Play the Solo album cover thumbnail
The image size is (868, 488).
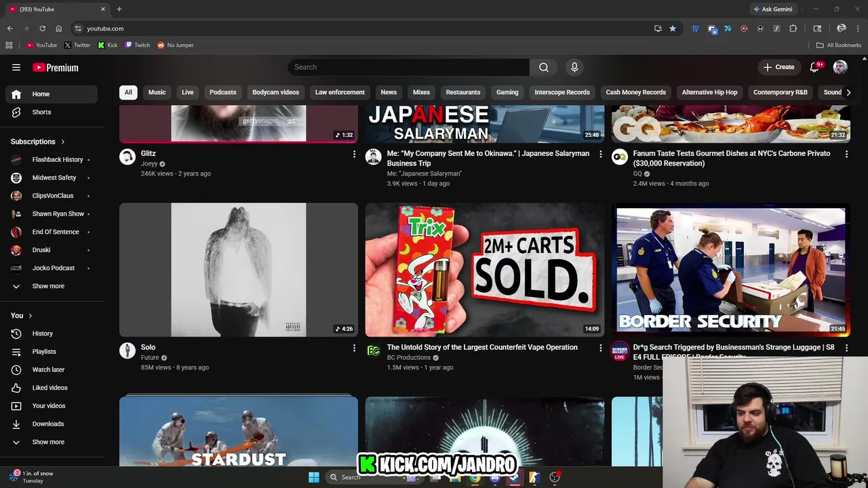tap(239, 270)
